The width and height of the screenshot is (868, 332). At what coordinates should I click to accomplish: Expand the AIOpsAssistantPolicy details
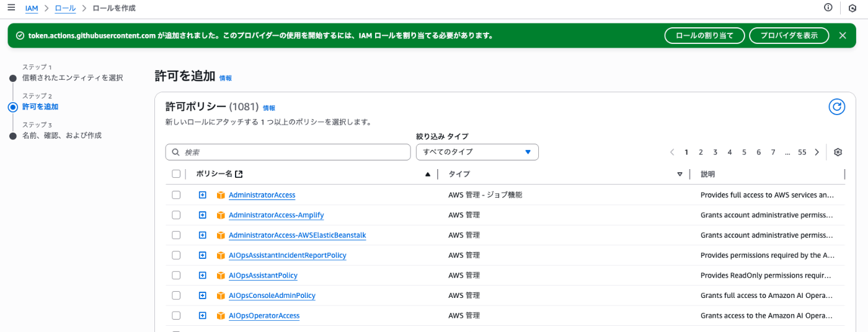pos(202,276)
